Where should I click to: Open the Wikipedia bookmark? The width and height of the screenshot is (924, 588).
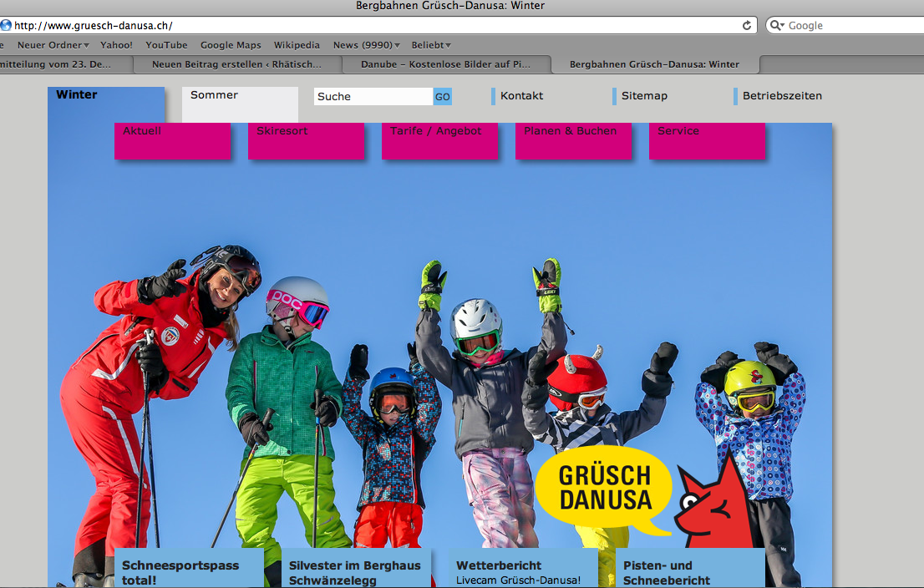[x=297, y=45]
